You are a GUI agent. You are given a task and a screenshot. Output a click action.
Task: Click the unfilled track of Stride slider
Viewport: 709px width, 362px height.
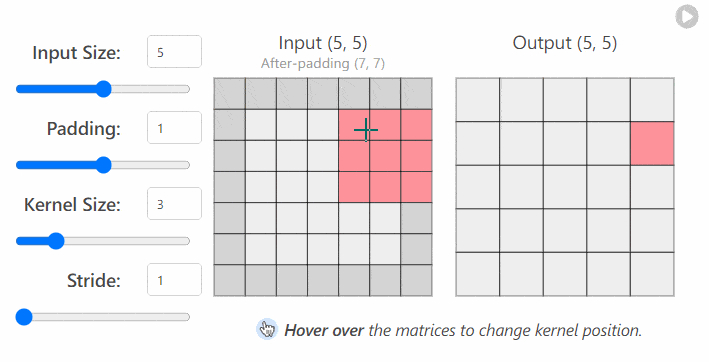[x=111, y=317]
